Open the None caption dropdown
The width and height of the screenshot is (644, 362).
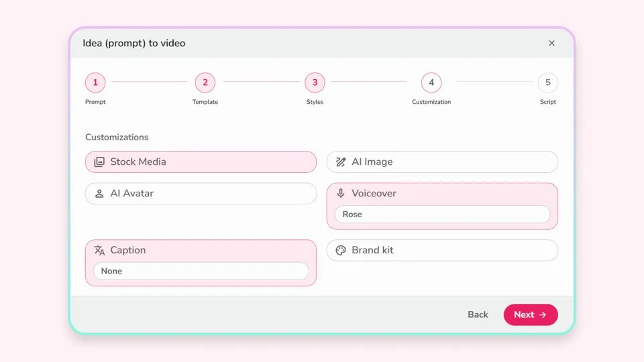(x=201, y=271)
